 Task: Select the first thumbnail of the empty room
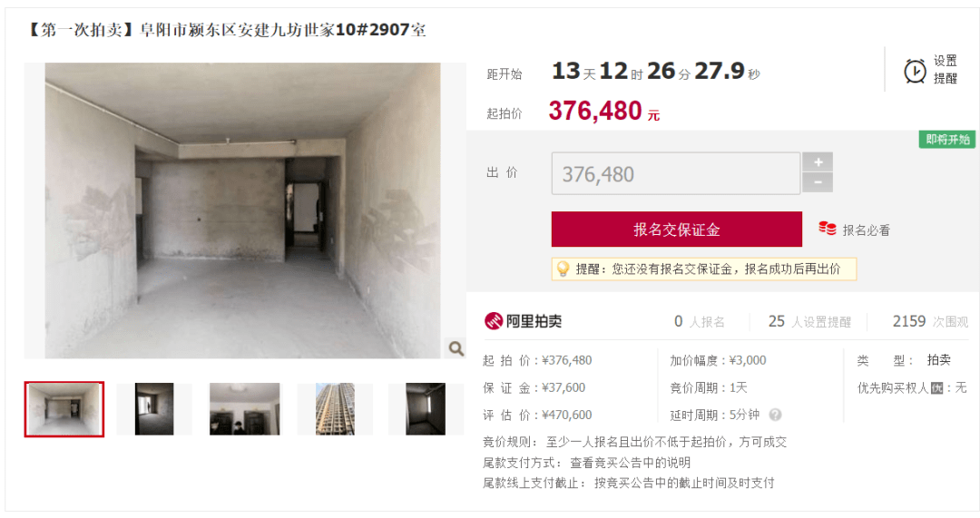pos(64,409)
